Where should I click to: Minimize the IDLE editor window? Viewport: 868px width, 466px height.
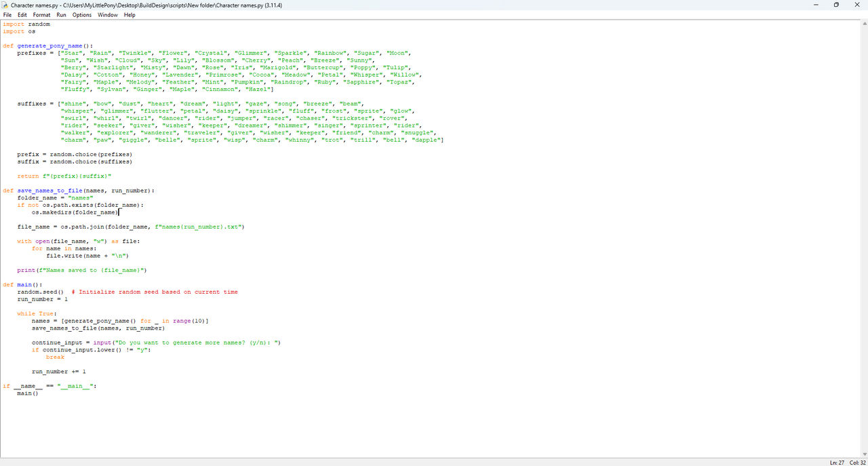(x=817, y=5)
